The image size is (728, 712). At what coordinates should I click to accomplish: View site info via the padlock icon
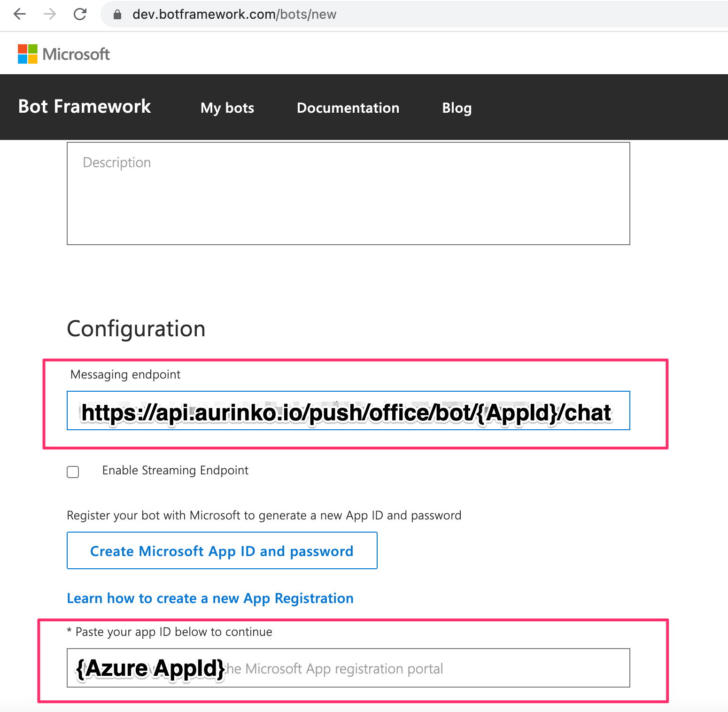click(117, 15)
